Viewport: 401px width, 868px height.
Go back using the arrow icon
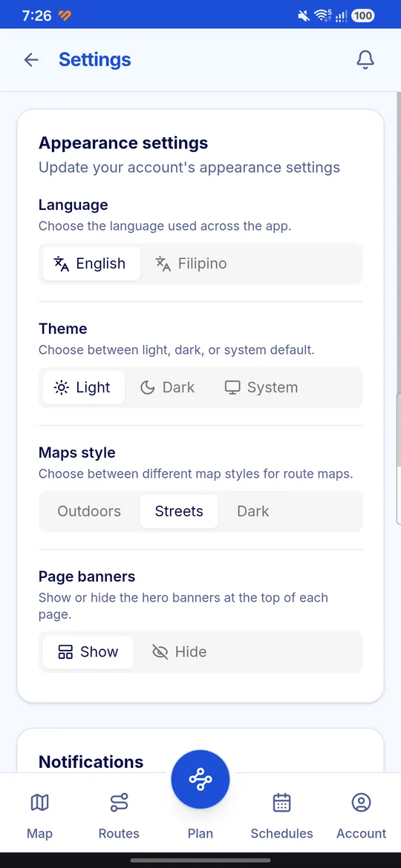(31, 60)
